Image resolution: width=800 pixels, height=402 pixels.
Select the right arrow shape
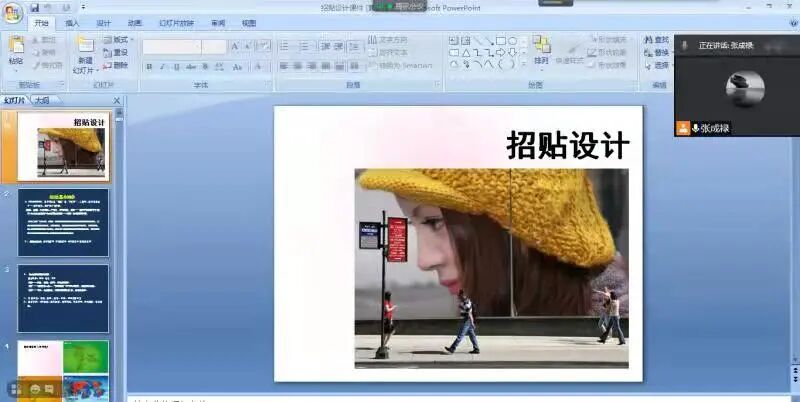coord(501,53)
